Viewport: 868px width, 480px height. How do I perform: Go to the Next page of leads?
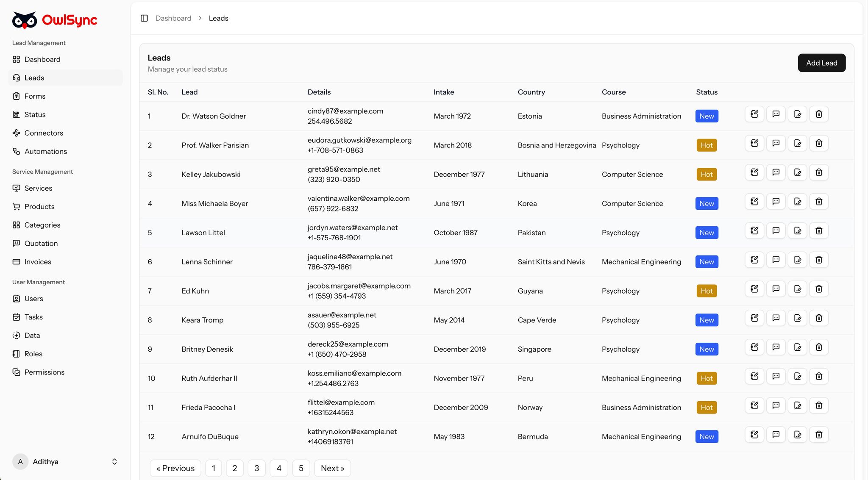(x=332, y=468)
